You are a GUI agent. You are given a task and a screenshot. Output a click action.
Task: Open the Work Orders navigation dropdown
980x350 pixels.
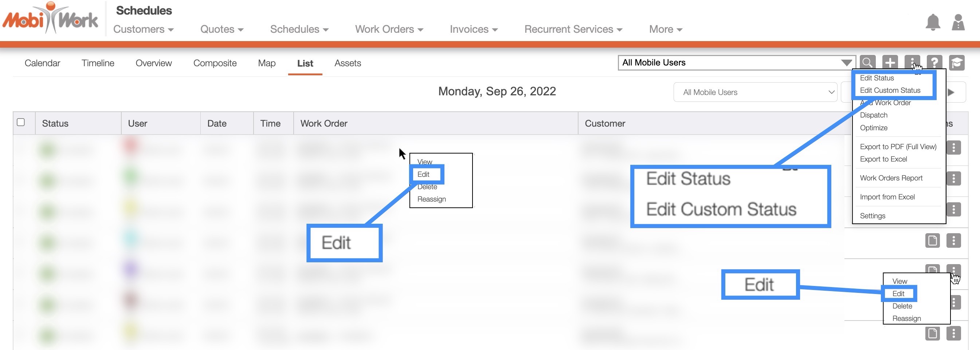389,29
